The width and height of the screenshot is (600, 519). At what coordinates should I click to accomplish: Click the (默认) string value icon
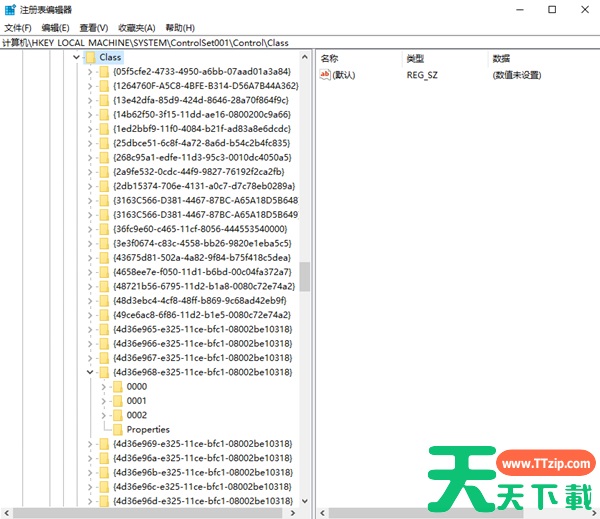point(325,75)
